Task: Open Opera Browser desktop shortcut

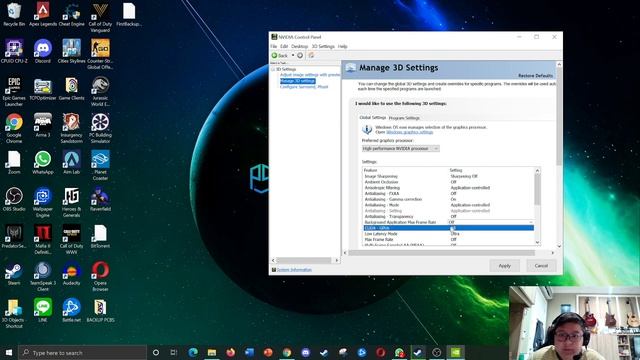Action: click(100, 276)
